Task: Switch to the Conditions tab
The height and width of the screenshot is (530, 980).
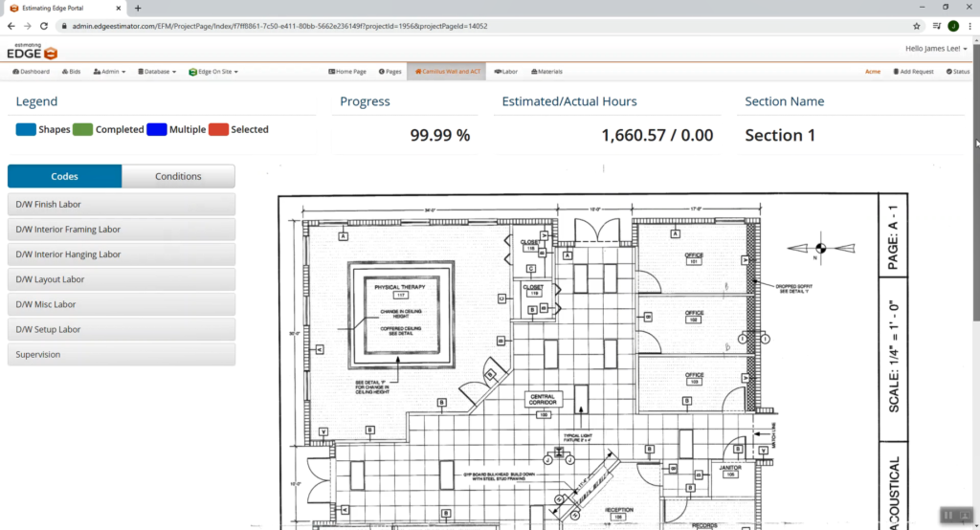Action: (x=178, y=176)
